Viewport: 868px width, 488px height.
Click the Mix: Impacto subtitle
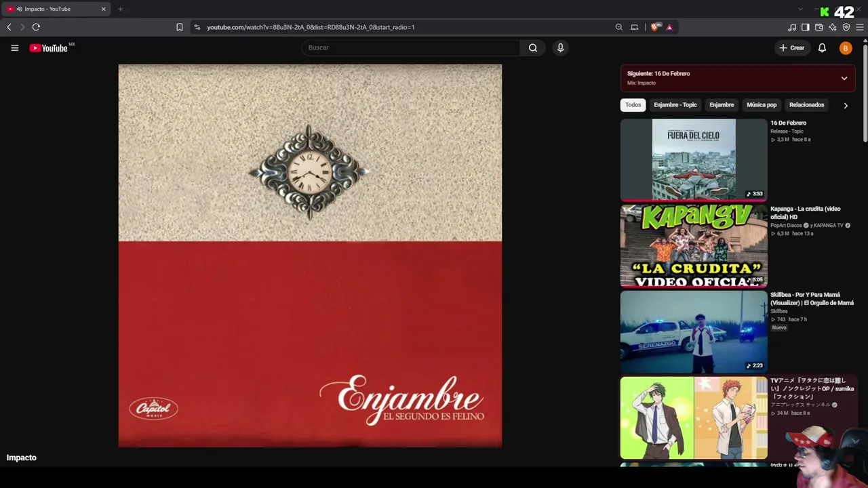pos(642,83)
